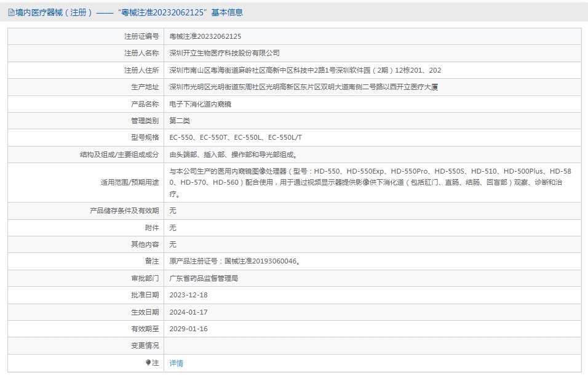Click the 备注 label cell
Screen dimensions: 588x378
point(86,261)
